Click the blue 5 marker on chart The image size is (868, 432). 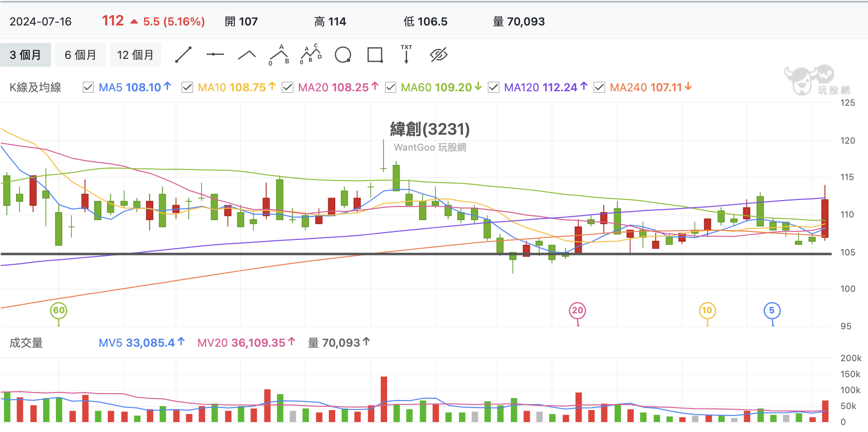tap(772, 310)
